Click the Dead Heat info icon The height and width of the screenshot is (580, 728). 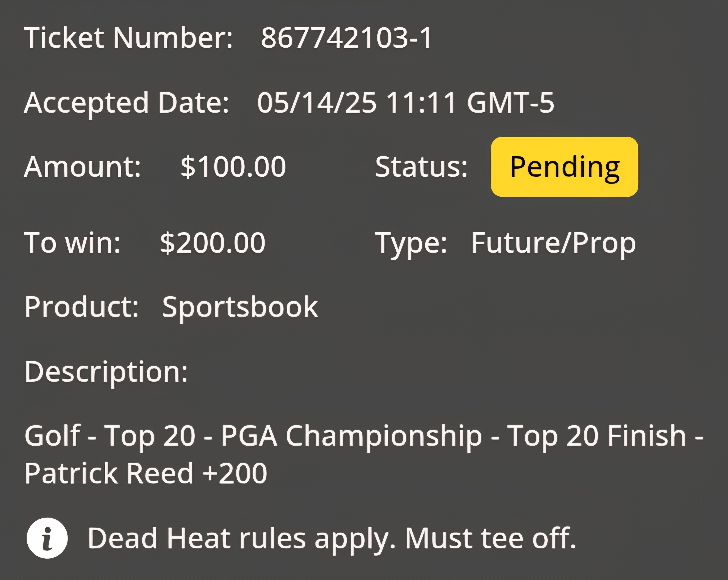pyautogui.click(x=47, y=538)
